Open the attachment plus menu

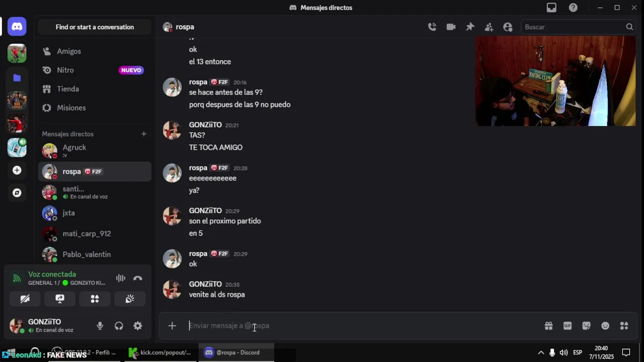click(x=172, y=326)
